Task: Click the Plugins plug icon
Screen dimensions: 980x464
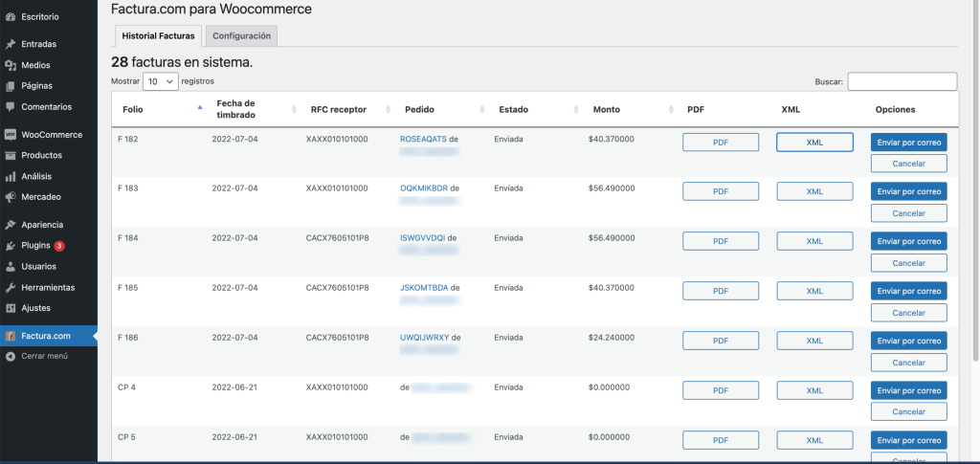Action: click(10, 246)
